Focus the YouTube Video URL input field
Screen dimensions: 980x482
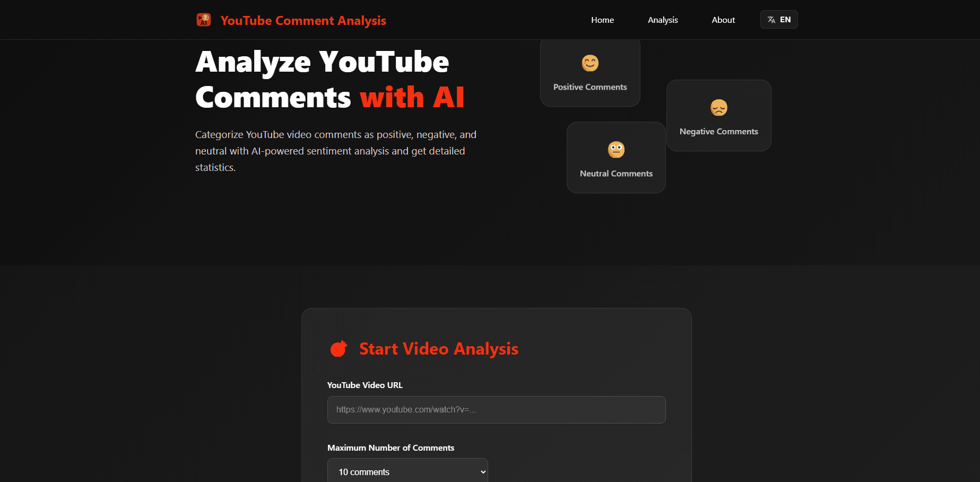497,410
